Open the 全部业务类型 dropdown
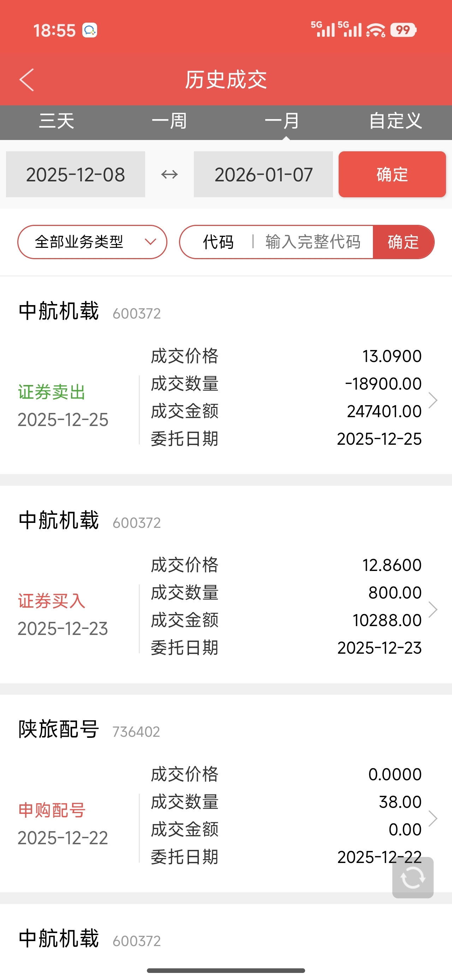The width and height of the screenshot is (452, 980). pos(92,242)
